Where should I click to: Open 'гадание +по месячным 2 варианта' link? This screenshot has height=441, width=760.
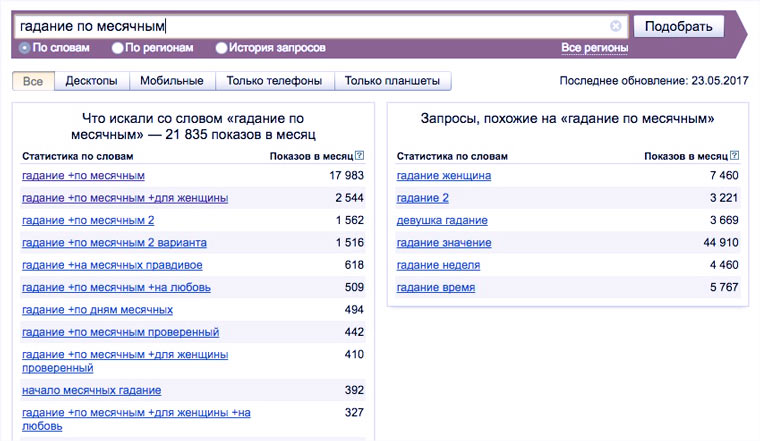click(114, 242)
